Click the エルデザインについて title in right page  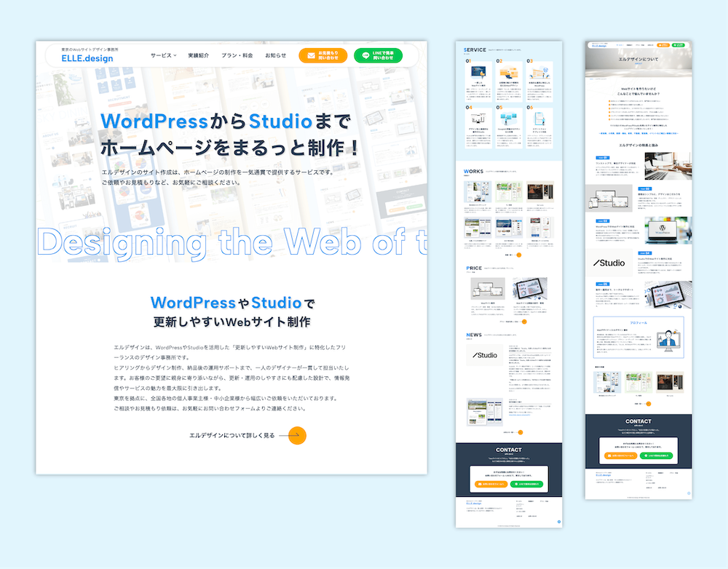(638, 60)
